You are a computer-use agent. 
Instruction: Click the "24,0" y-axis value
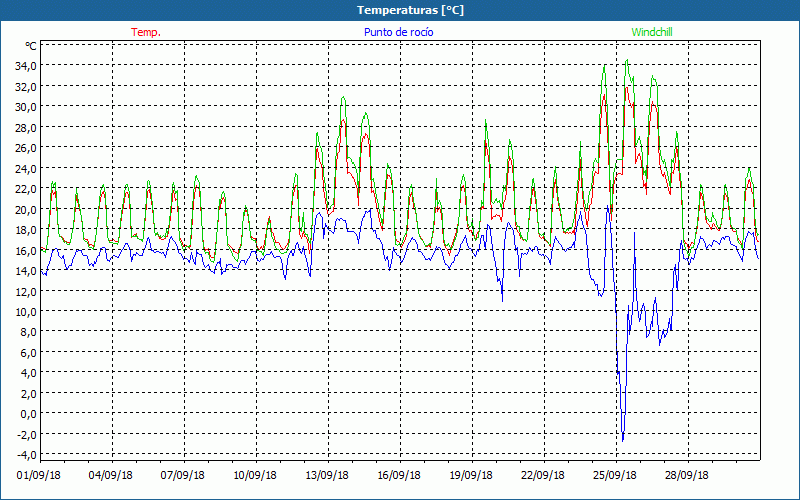[26, 168]
